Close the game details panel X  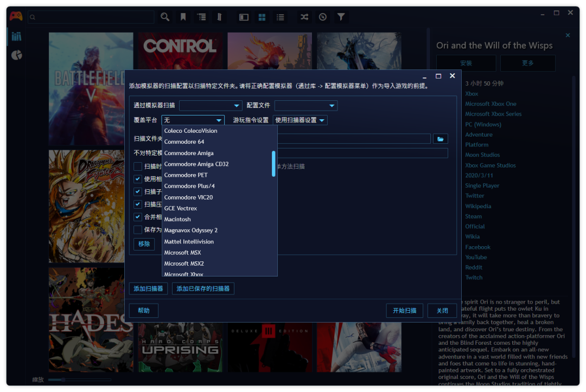click(x=568, y=35)
